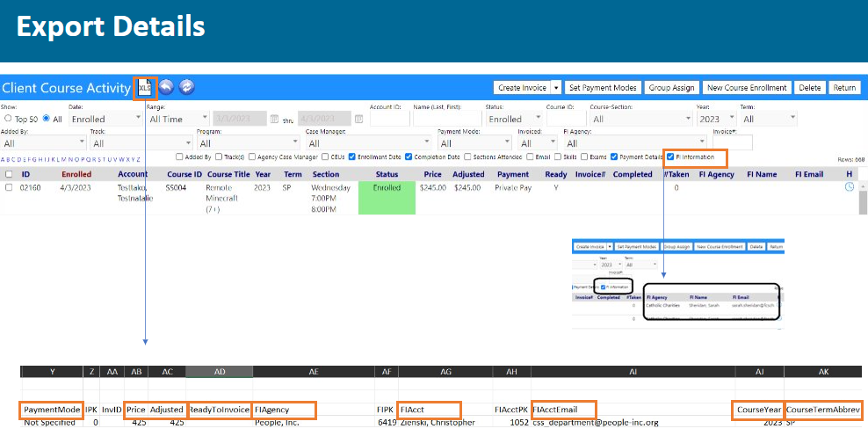Uncheck the Completion Date checkbox
Screen dimensions: 868x436
click(x=409, y=156)
